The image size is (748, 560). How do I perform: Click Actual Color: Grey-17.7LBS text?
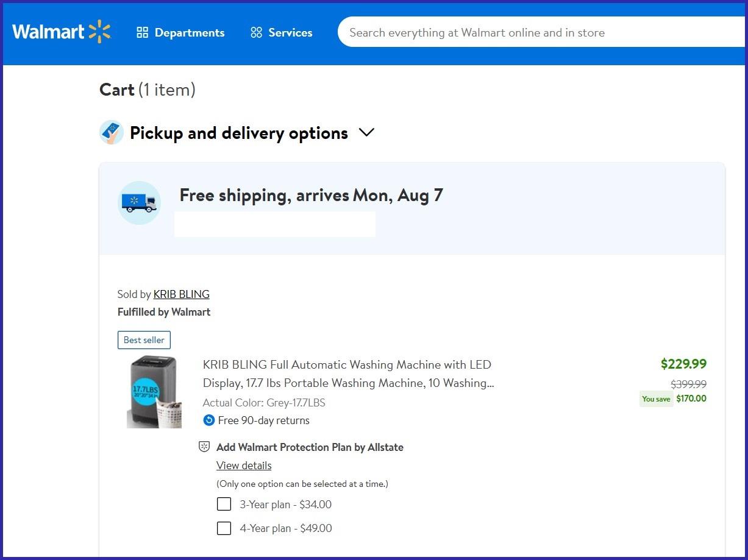[x=264, y=403]
